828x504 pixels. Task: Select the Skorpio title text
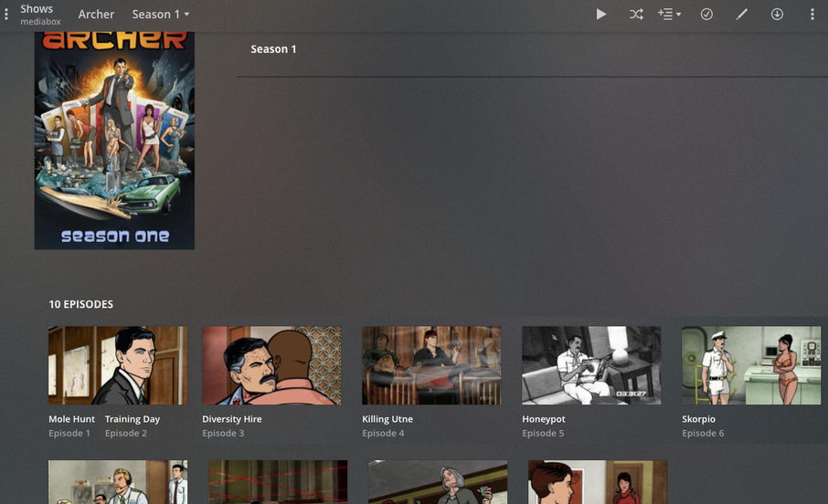coord(698,419)
